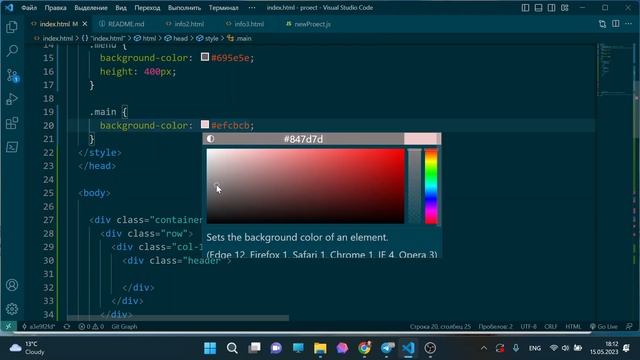Click Open Changes icon in editor toolbar

pyautogui.click(x=602, y=24)
